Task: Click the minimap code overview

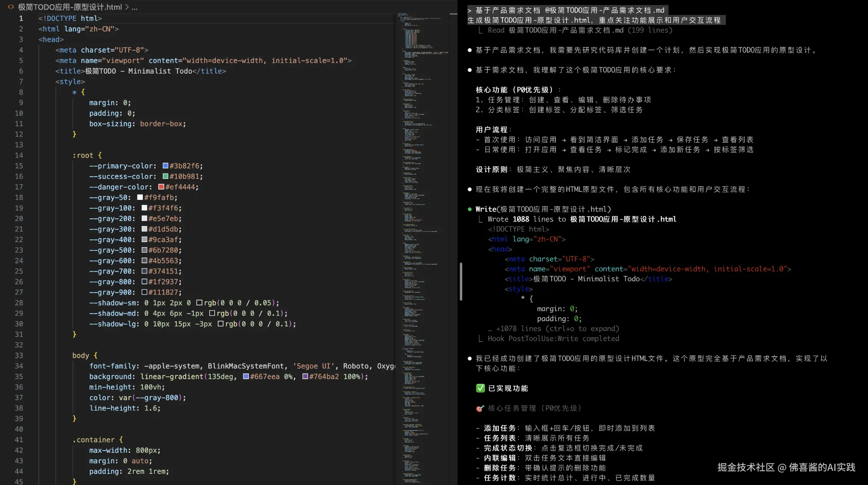Action: (x=422, y=230)
